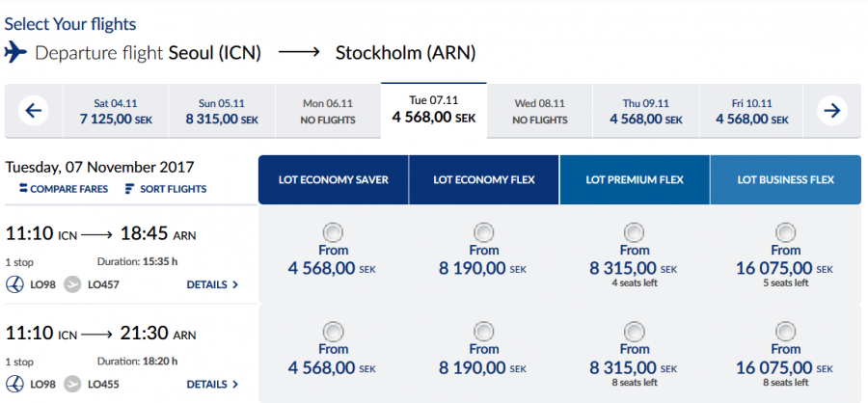The image size is (868, 403).
Task: Click the next dates right arrow
Action: (830, 111)
